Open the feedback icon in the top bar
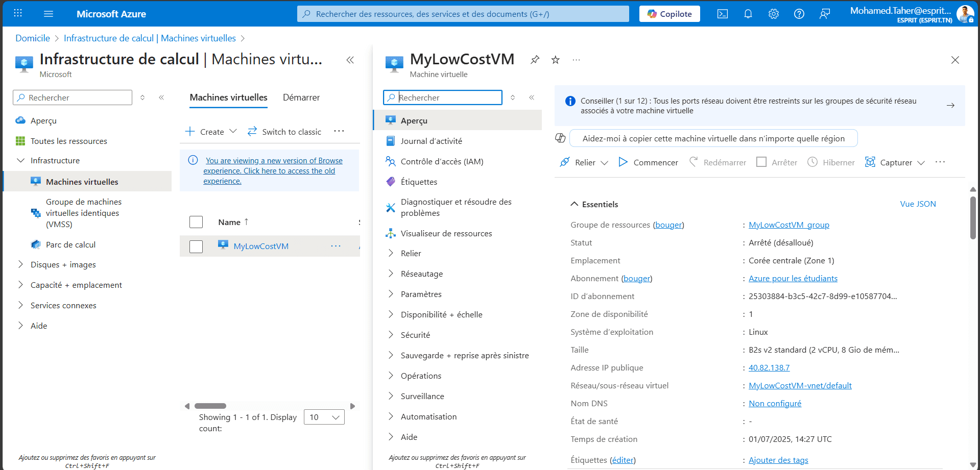 point(825,14)
